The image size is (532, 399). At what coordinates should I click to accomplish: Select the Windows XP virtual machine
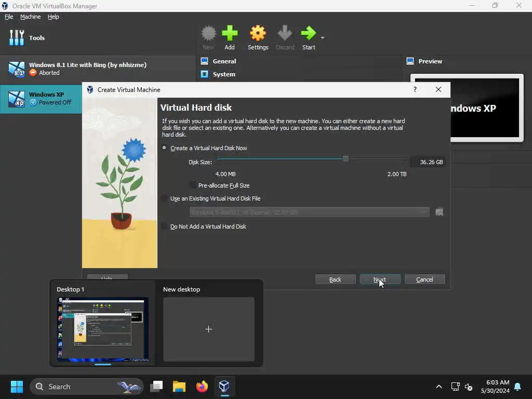coord(41,99)
